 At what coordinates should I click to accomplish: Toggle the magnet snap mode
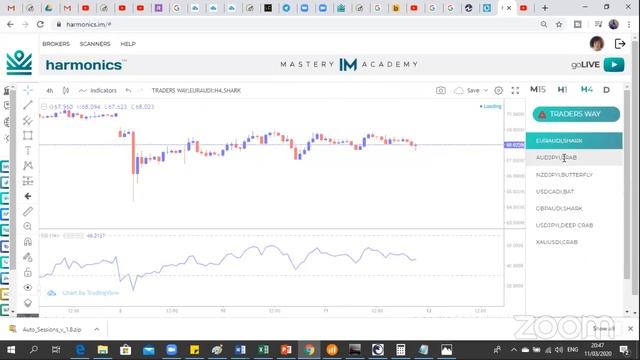28,242
